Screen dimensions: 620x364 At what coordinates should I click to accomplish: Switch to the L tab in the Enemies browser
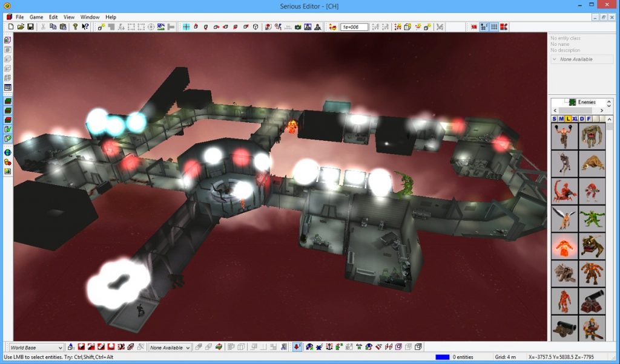[569, 119]
